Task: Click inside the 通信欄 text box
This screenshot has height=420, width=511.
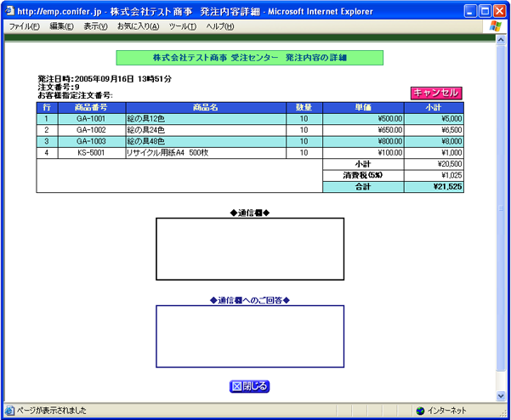Action: (x=250, y=249)
